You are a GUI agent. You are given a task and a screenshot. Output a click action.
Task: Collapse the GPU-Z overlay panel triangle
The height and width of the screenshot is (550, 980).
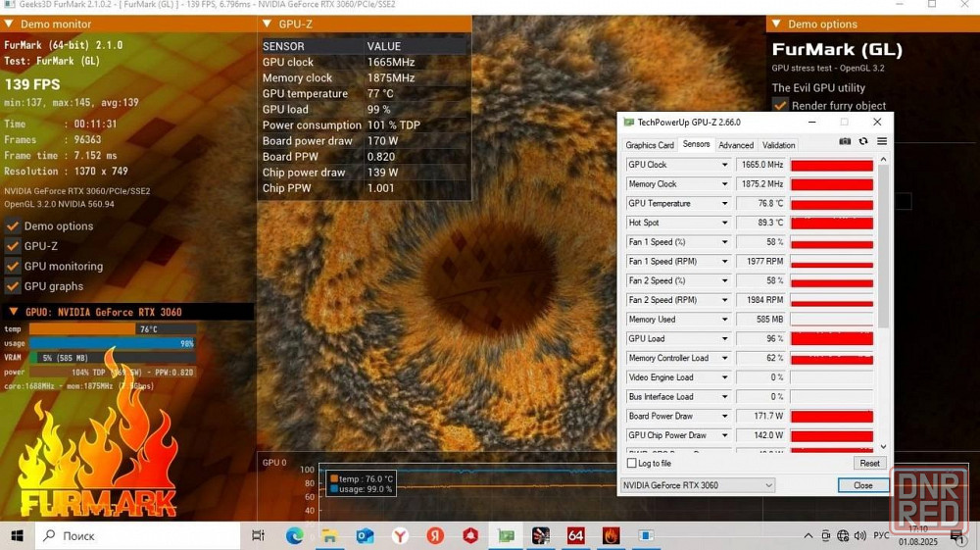(x=267, y=24)
